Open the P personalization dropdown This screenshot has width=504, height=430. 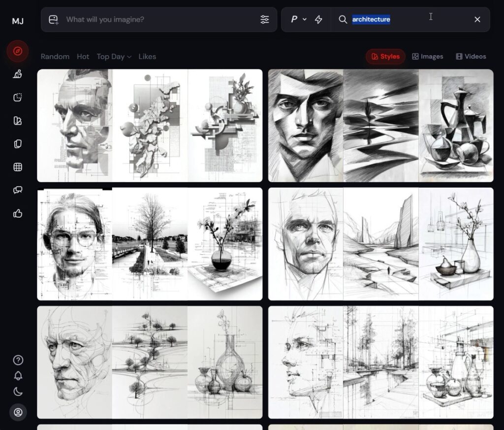[x=298, y=20]
